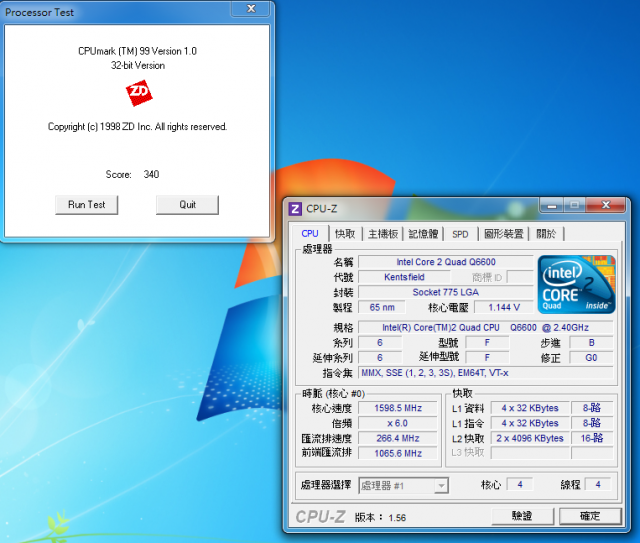Image resolution: width=640 pixels, height=543 pixels.
Task: Open the 主機板 tab
Action: tap(383, 234)
